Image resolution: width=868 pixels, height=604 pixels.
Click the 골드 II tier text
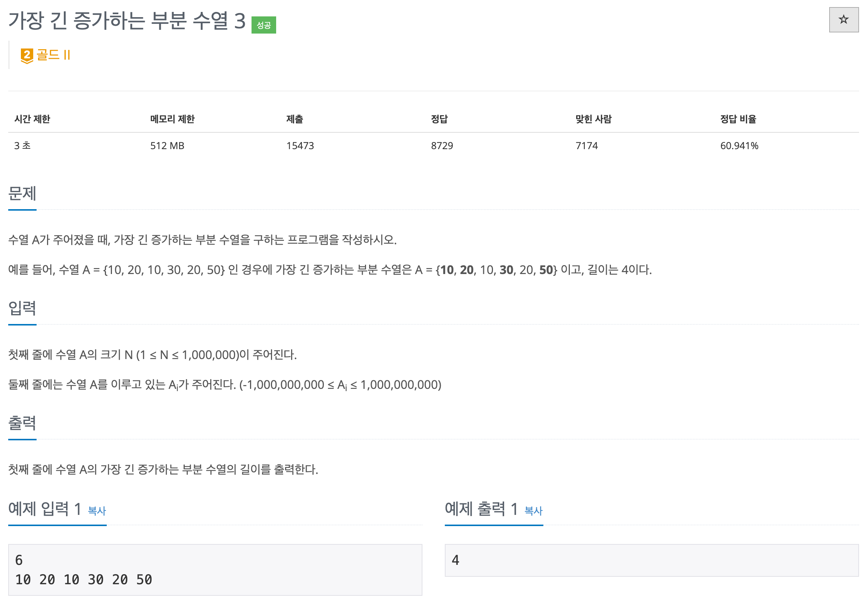pyautogui.click(x=53, y=55)
